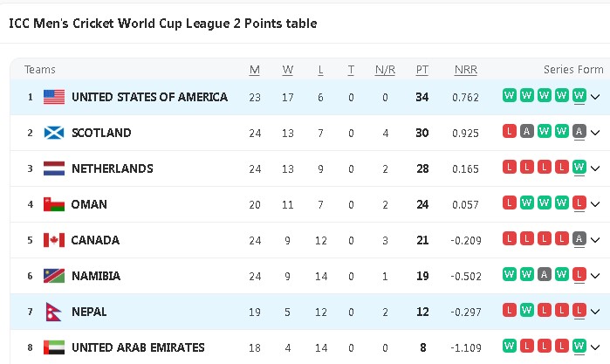Select the NRR column header
610x364 pixels.
coord(465,70)
